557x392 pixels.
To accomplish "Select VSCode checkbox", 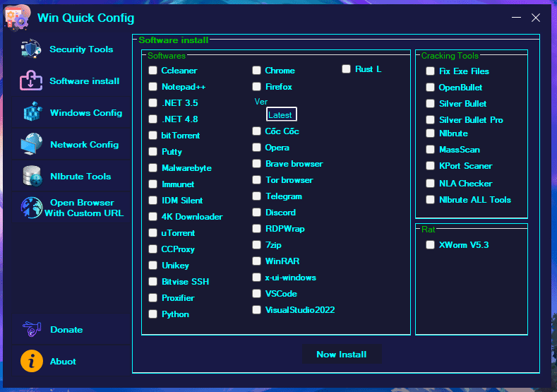I will click(x=256, y=293).
